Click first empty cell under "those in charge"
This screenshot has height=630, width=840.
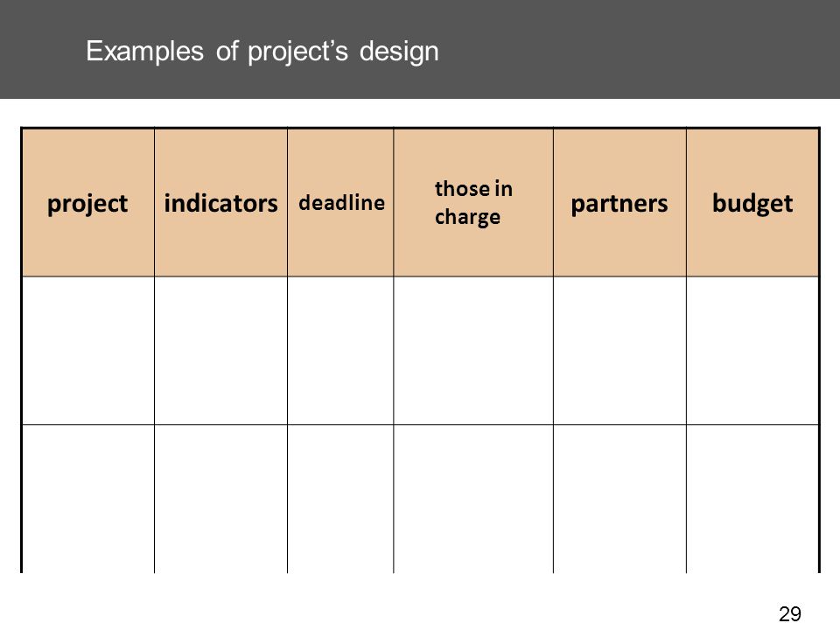(x=473, y=350)
